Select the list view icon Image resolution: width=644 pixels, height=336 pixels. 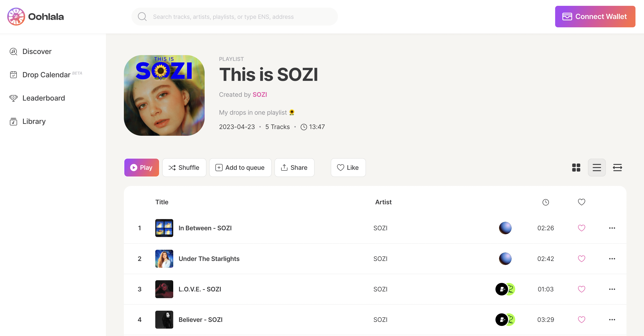pyautogui.click(x=597, y=168)
